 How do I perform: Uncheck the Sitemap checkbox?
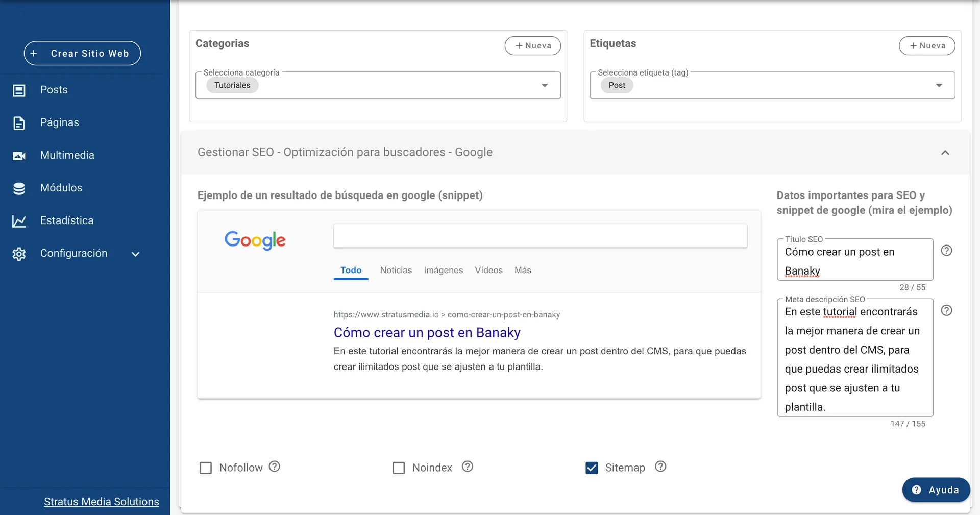click(592, 468)
